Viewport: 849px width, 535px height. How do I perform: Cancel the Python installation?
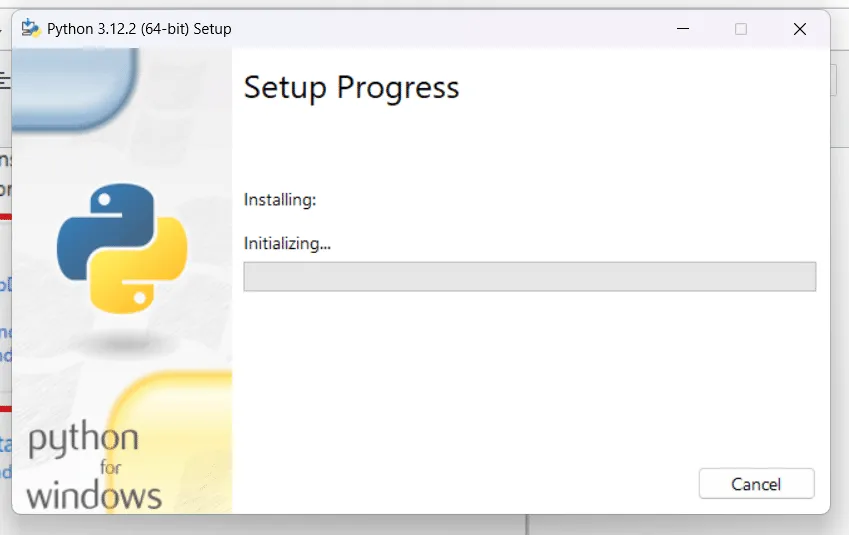756,484
